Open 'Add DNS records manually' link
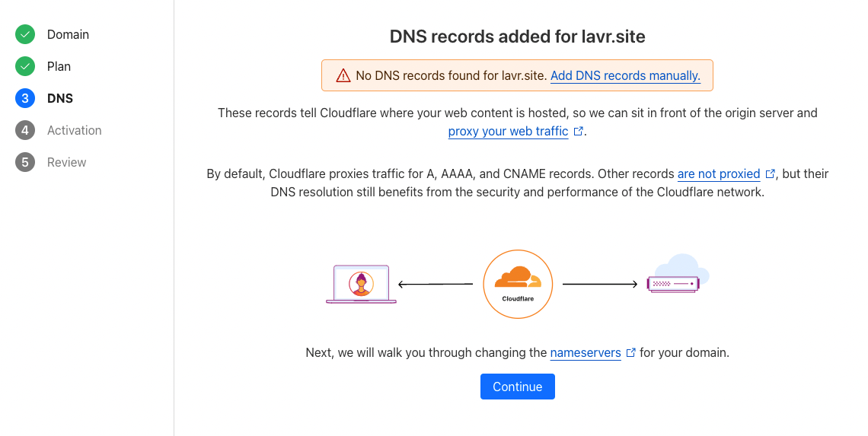868x436 pixels. tap(625, 75)
